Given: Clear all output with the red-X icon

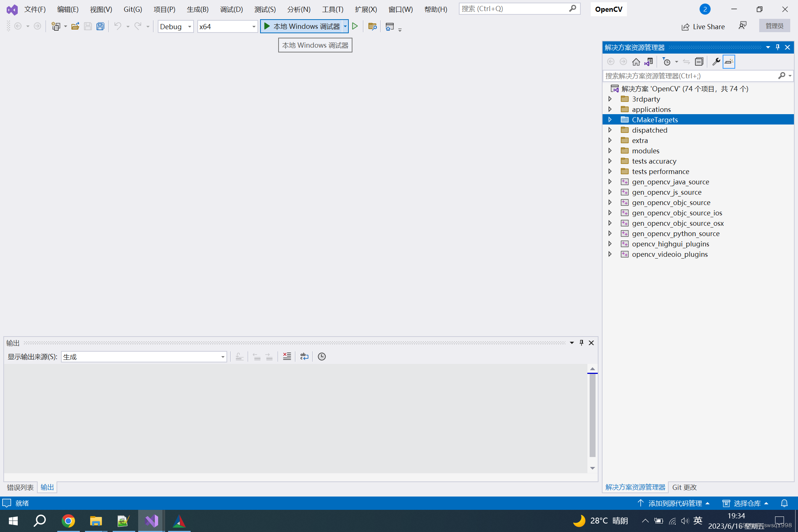Looking at the screenshot, I should (x=287, y=357).
